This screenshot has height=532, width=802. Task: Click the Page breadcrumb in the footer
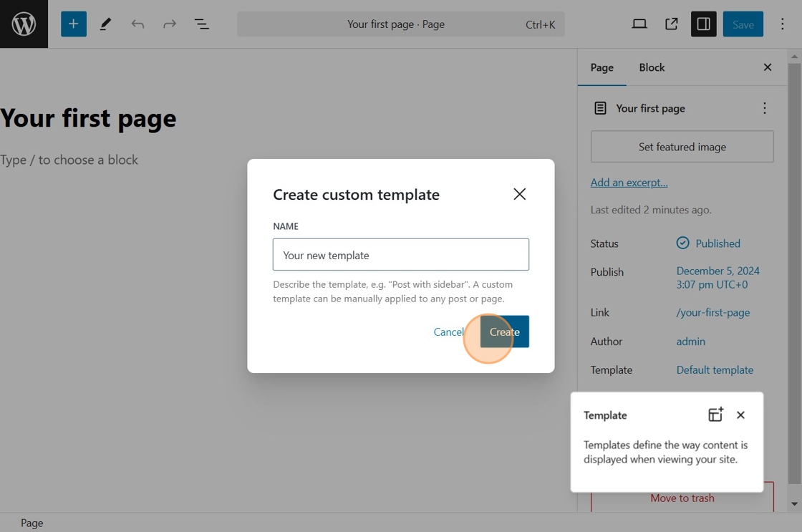pos(32,523)
